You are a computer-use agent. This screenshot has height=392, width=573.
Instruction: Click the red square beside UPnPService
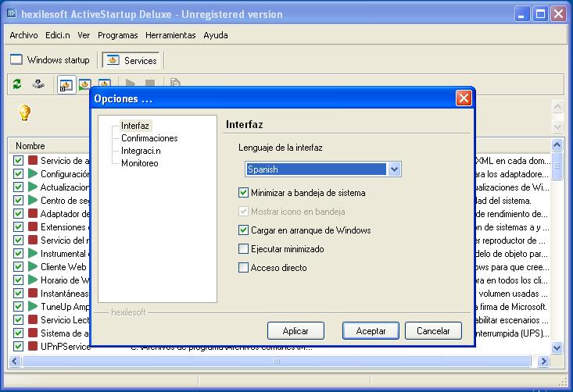point(33,346)
